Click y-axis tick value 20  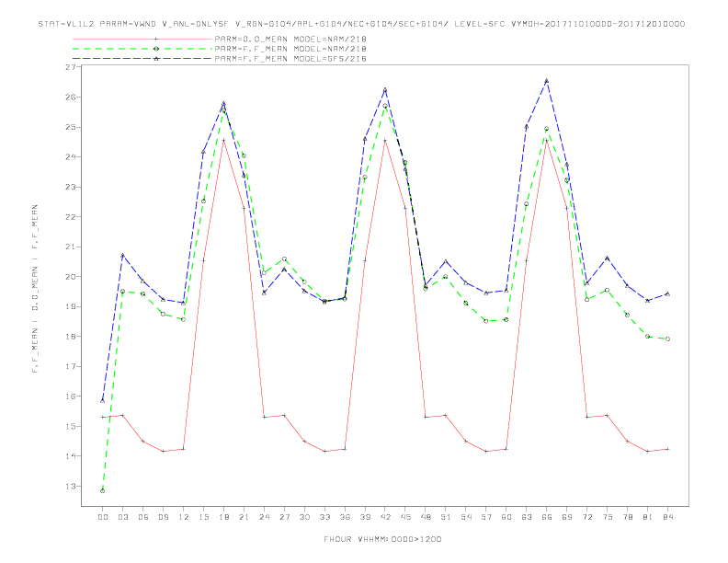[x=70, y=276]
